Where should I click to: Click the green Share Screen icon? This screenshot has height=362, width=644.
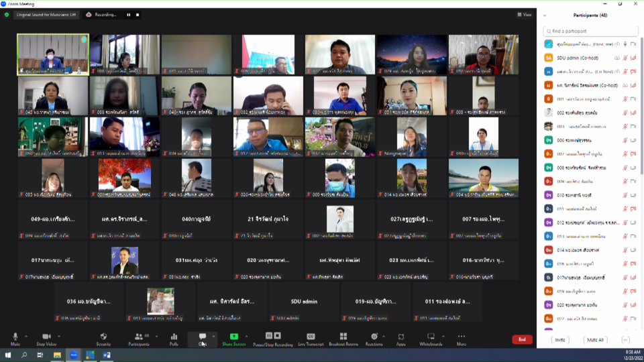tap(233, 337)
